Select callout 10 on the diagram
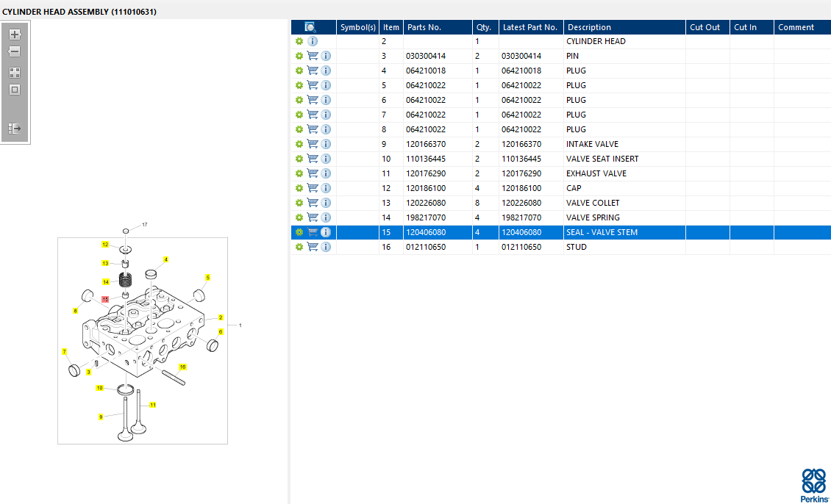 click(99, 388)
